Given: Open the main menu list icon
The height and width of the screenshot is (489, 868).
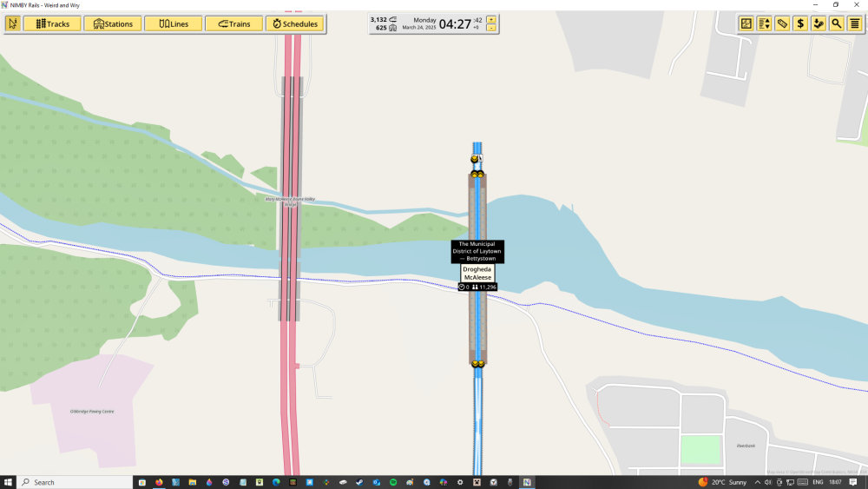Looking at the screenshot, I should point(855,23).
